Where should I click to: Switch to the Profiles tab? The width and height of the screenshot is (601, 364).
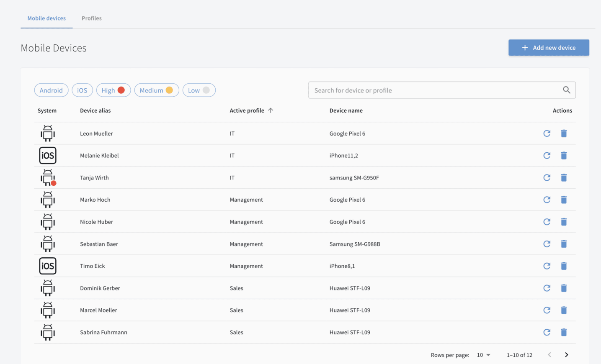[x=92, y=18]
